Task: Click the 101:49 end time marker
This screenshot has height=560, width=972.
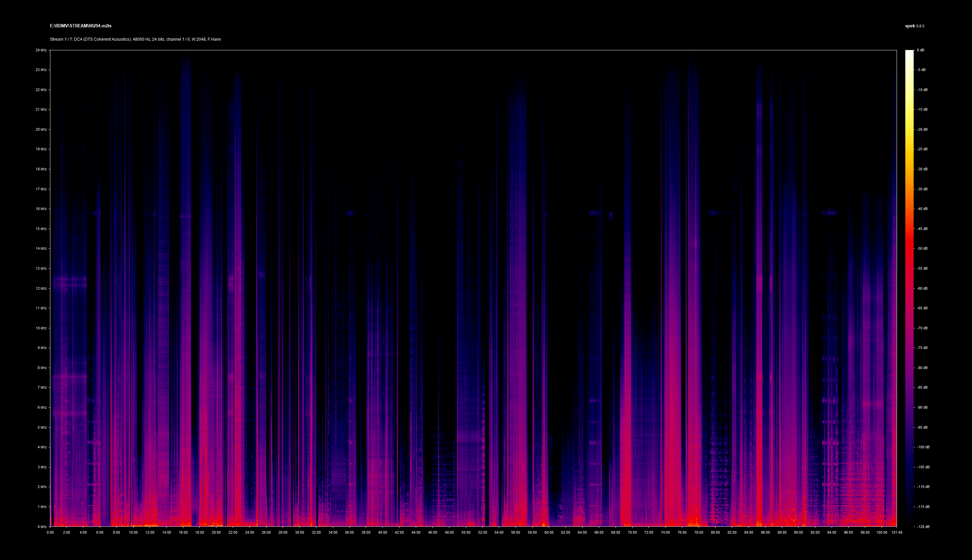Action: tap(896, 532)
